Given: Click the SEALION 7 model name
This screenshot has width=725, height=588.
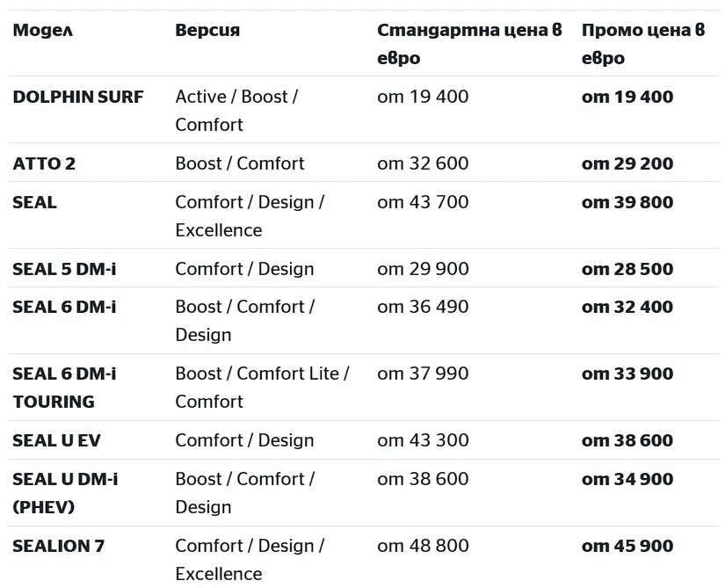Looking at the screenshot, I should pyautogui.click(x=58, y=546).
